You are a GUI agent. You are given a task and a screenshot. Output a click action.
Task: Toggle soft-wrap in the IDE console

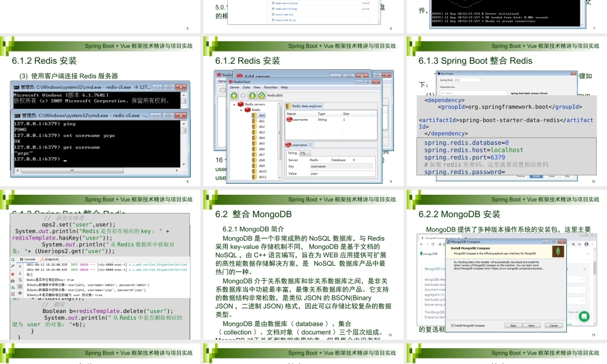20,279
